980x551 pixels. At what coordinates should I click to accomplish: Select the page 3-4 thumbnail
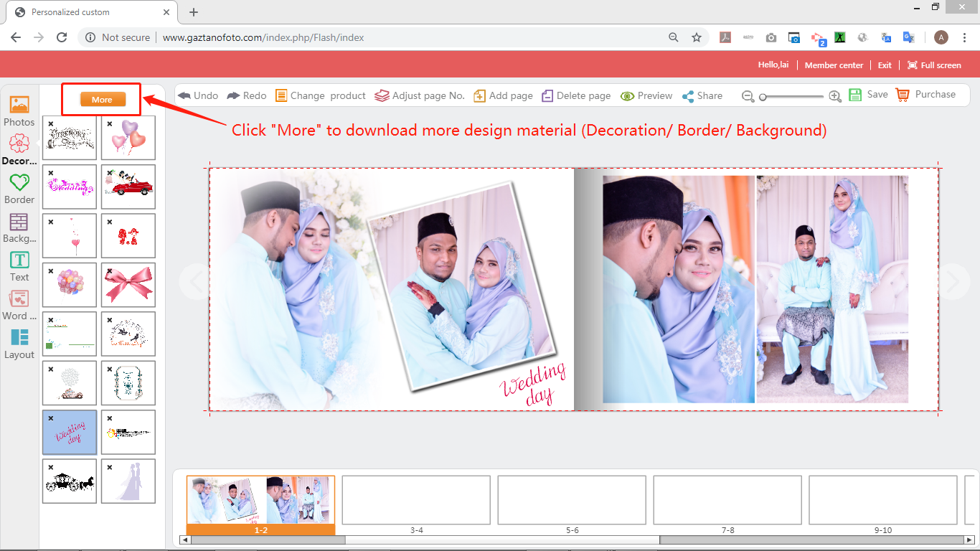point(416,500)
